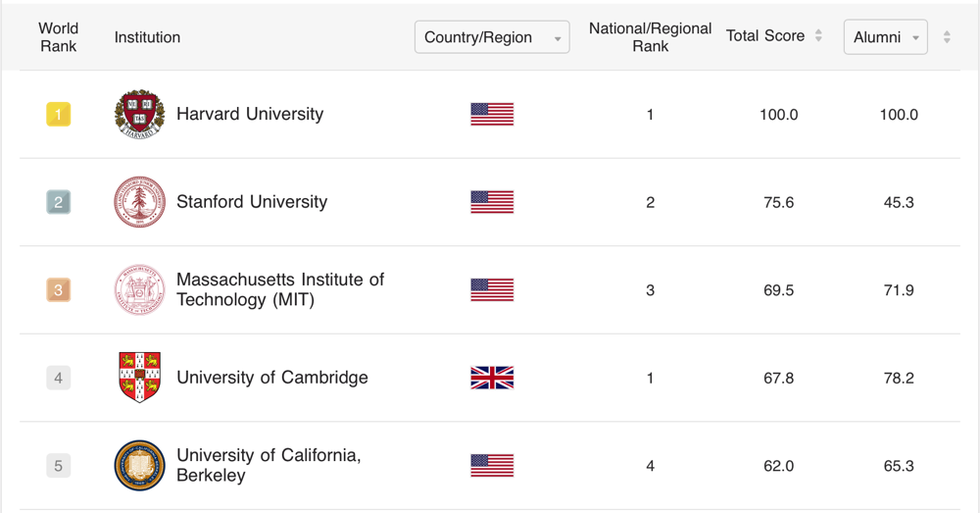Click the MIT seal logo

click(139, 290)
